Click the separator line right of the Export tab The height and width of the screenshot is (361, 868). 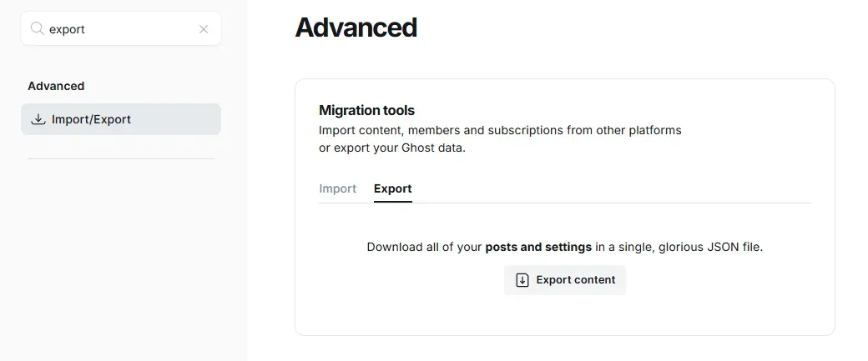coord(609,203)
